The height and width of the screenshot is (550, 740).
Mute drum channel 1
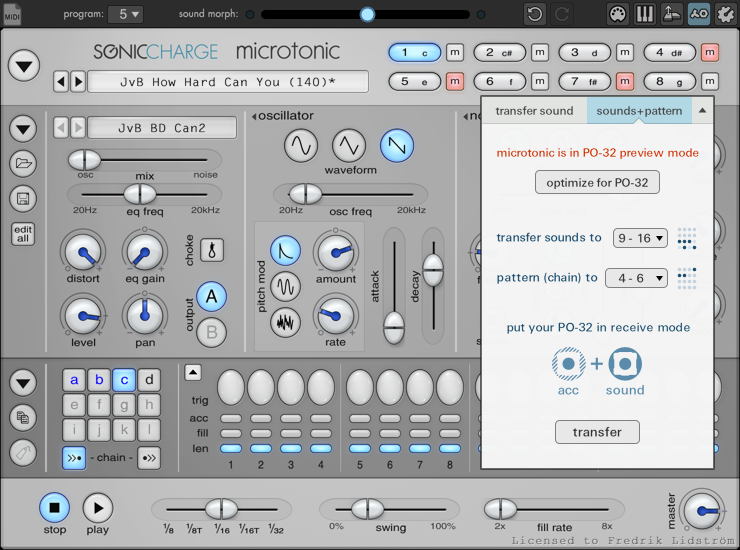(x=455, y=52)
